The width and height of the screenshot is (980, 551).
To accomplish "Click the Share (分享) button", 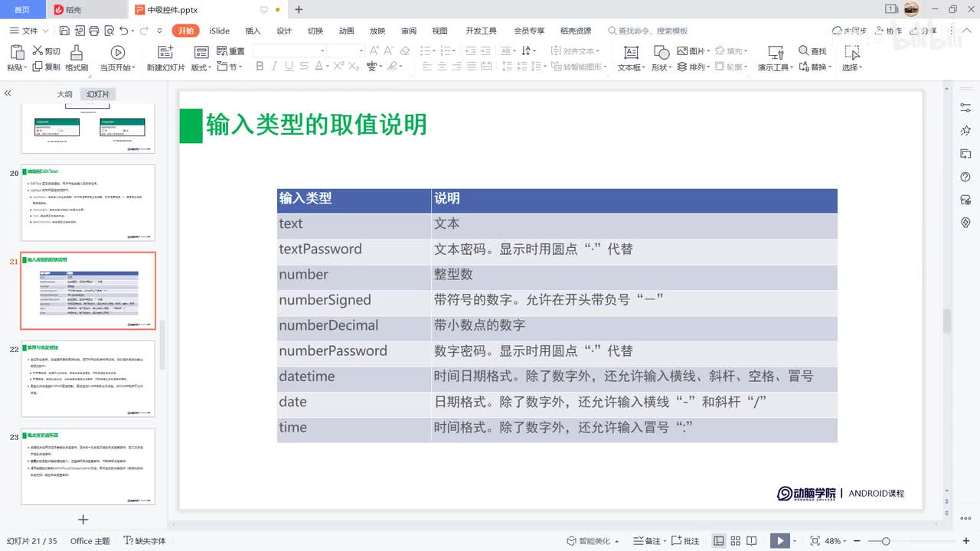I will click(x=923, y=31).
